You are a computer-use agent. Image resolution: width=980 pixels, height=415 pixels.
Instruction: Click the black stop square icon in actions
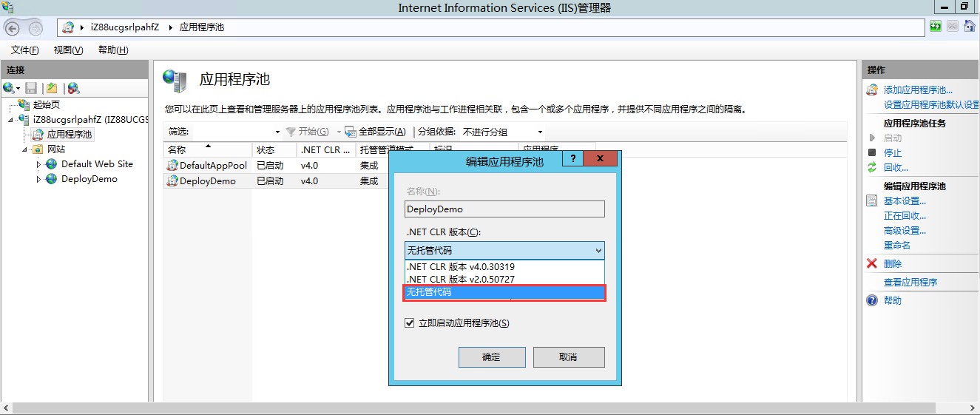pyautogui.click(x=872, y=152)
